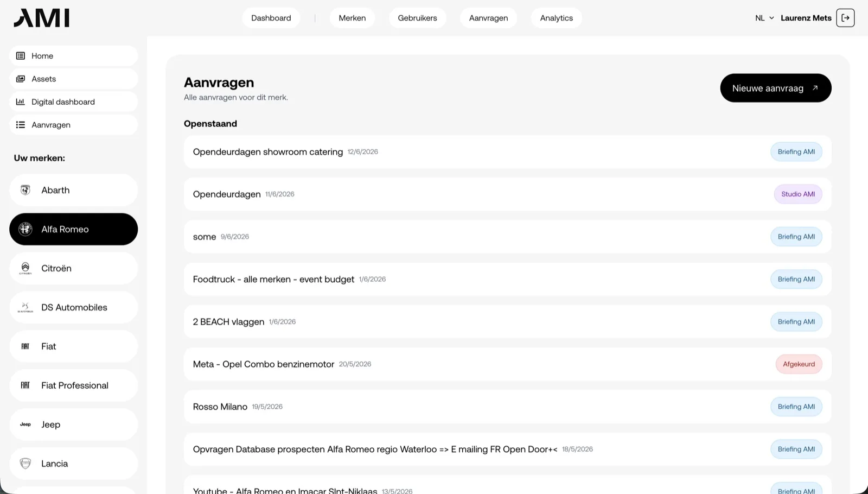The height and width of the screenshot is (494, 868).
Task: Open Digital dashboard in the sidebar
Action: 73,102
